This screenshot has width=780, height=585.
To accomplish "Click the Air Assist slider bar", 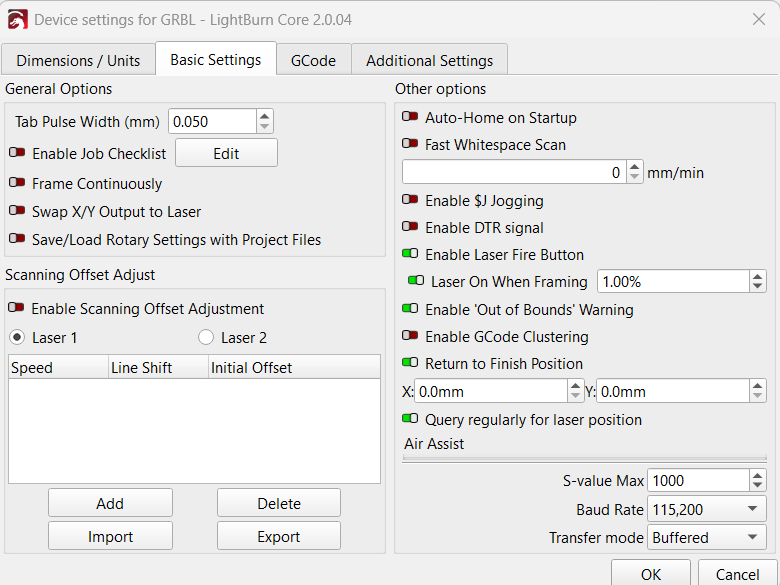I will [584, 459].
